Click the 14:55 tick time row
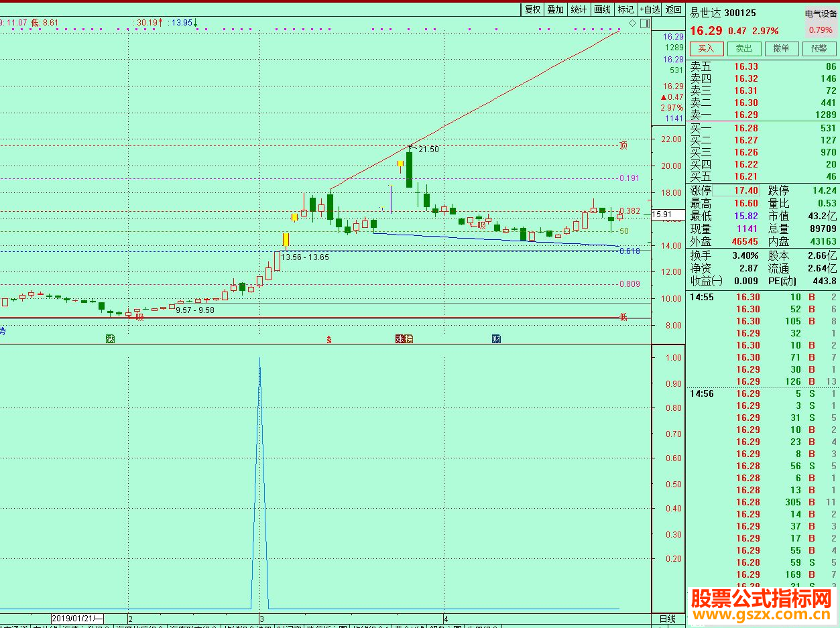Screen dimensions: 840x628 (763, 297)
